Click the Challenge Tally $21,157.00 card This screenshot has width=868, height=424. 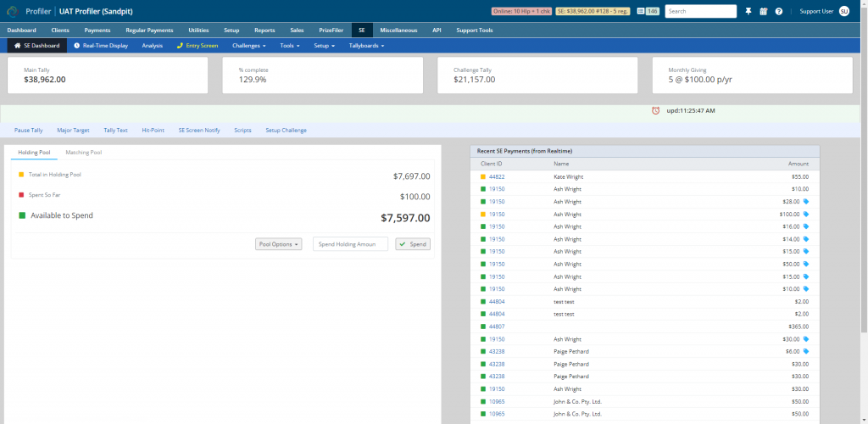pyautogui.click(x=537, y=75)
